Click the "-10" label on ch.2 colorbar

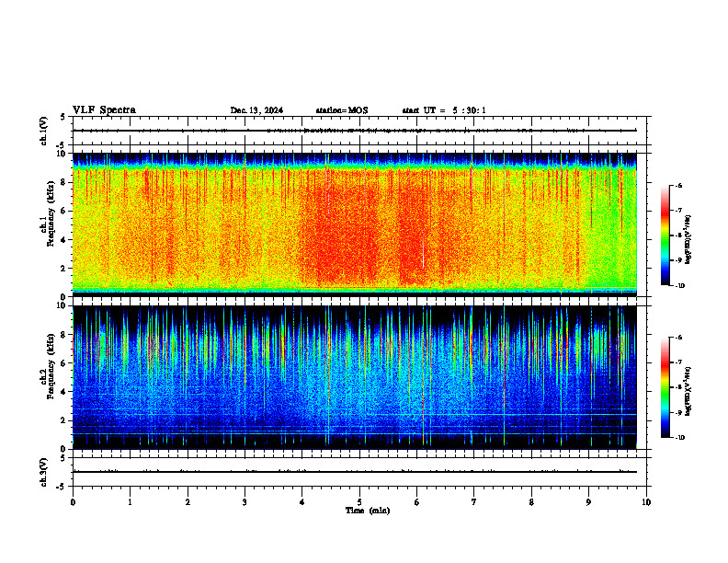pos(679,438)
